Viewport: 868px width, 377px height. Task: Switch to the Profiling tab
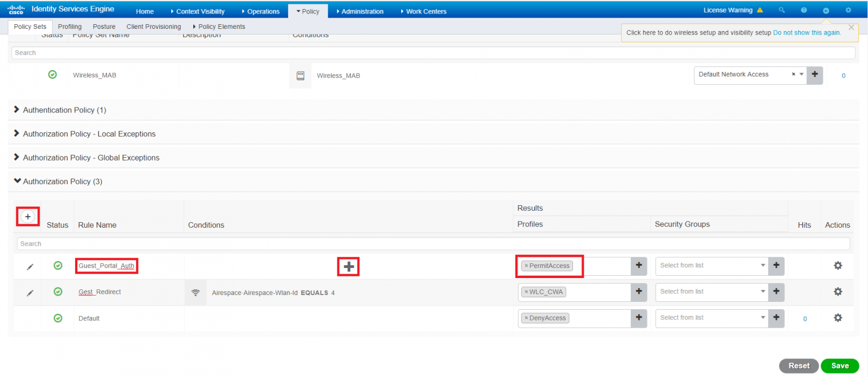click(x=70, y=26)
